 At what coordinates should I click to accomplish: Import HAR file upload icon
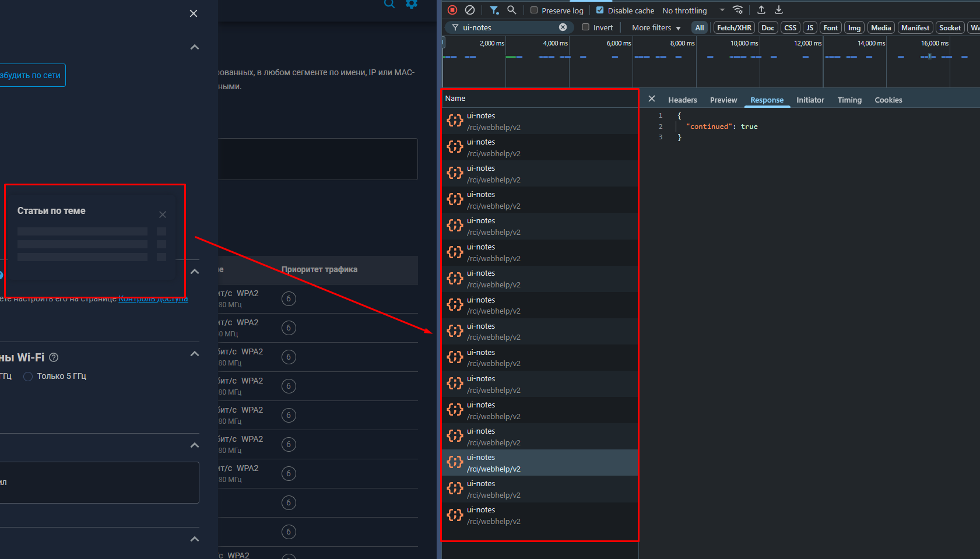pos(761,10)
